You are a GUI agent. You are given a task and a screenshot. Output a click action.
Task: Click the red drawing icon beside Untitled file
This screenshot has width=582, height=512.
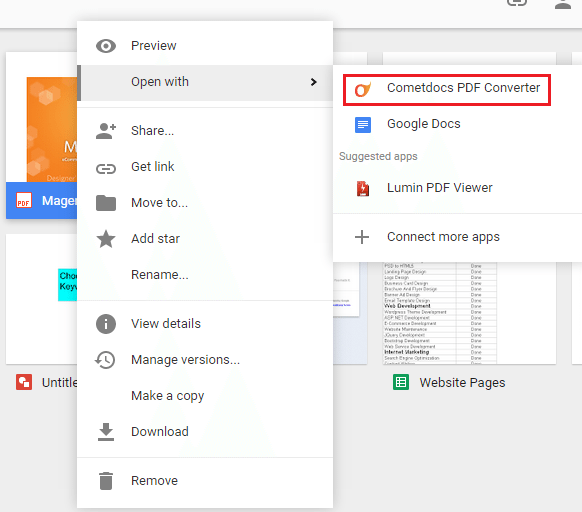tap(24, 382)
